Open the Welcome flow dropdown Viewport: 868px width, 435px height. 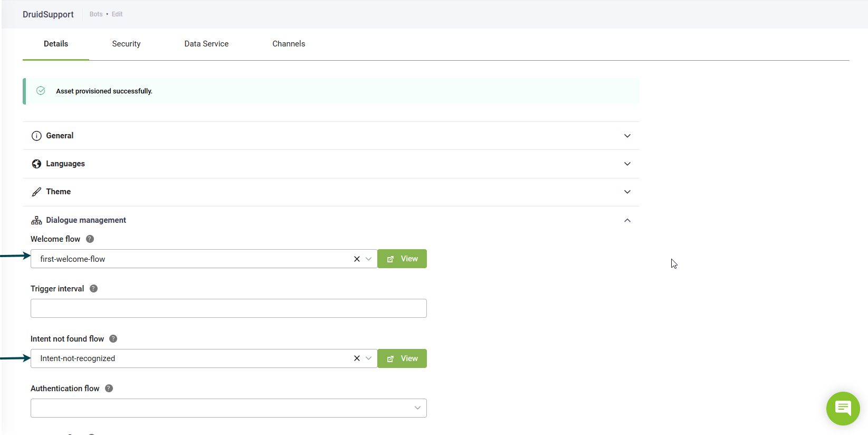[368, 259]
